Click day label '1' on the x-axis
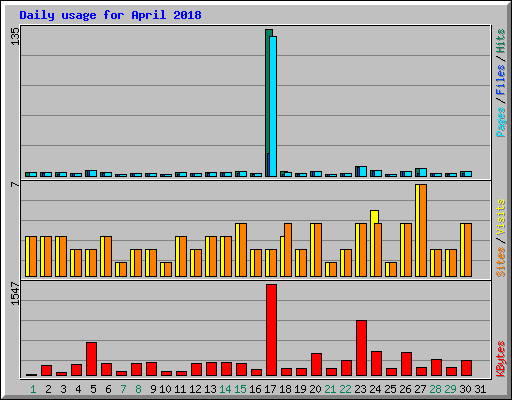Image resolution: width=512 pixels, height=400 pixels. pos(33,389)
